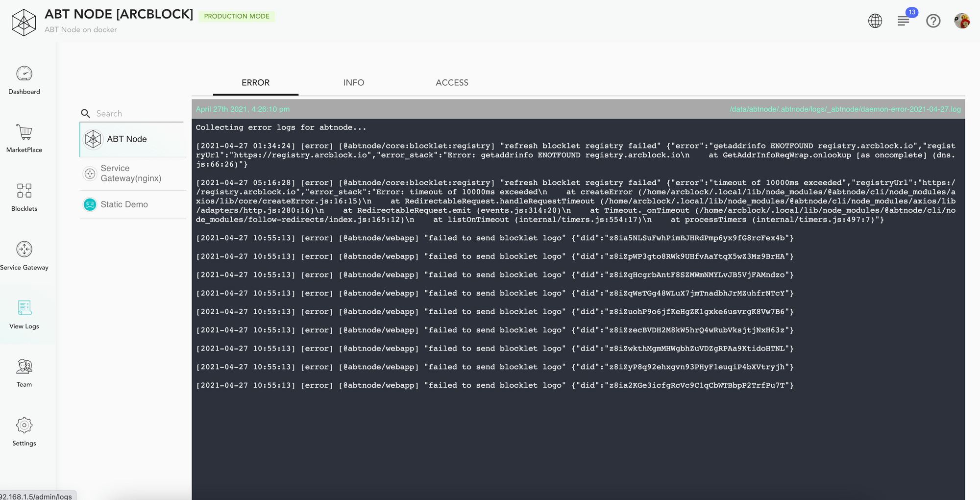Click the Team label in sidebar

point(24,385)
